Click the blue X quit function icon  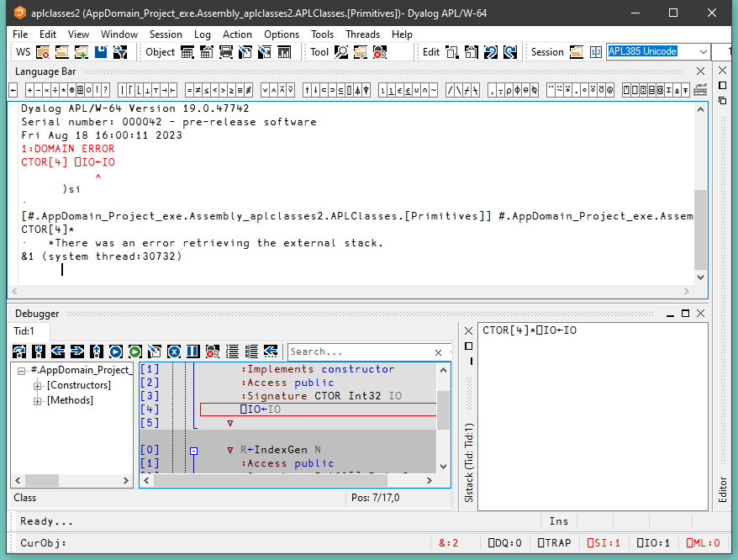pyautogui.click(x=173, y=351)
